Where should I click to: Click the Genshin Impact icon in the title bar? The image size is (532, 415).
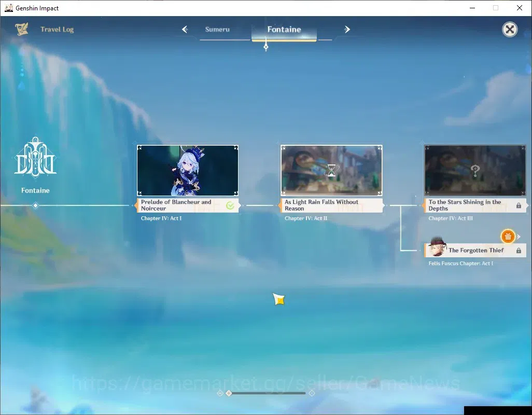pos(8,8)
